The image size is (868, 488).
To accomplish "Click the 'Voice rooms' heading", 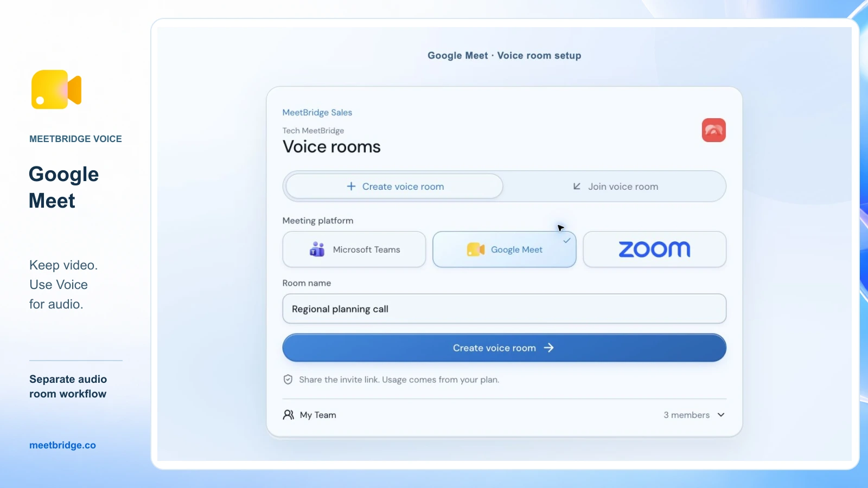I will coord(331,147).
